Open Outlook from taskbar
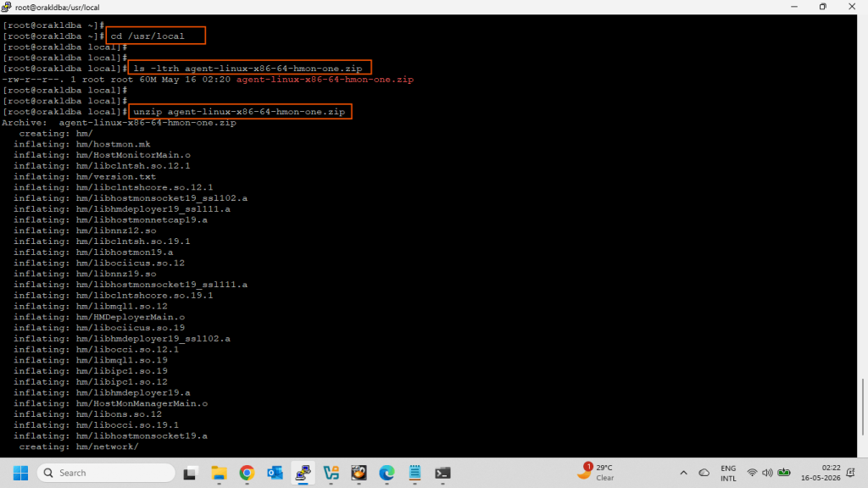This screenshot has width=868, height=488. 275,473
